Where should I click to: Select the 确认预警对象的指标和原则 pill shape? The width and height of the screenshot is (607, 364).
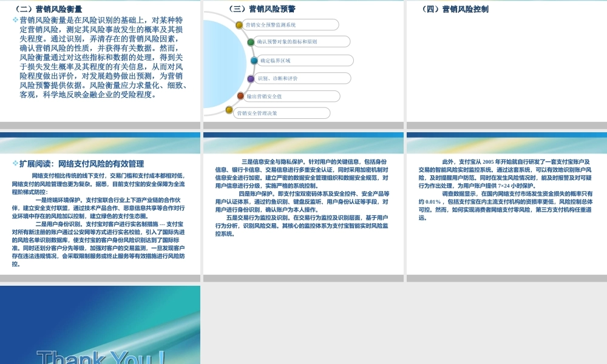pos(301,42)
